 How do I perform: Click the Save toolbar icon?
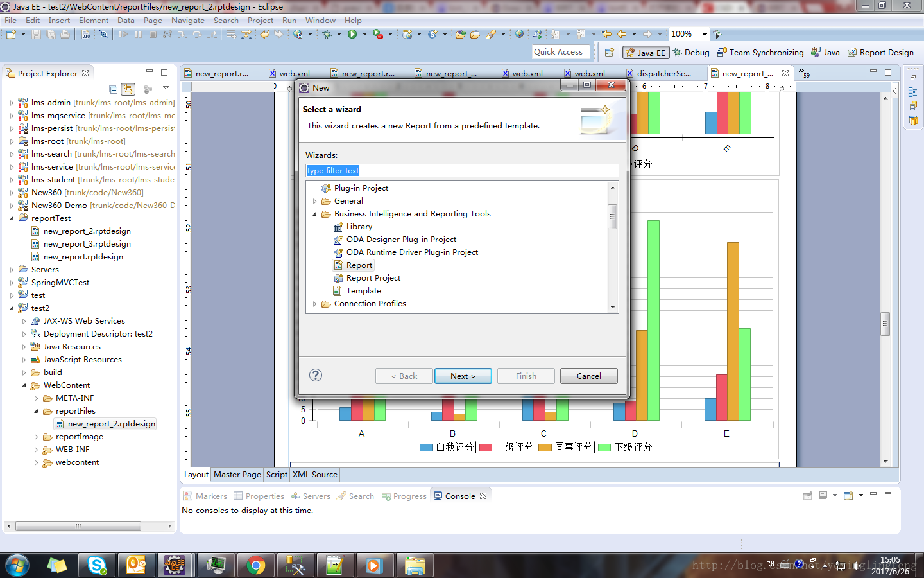(36, 34)
